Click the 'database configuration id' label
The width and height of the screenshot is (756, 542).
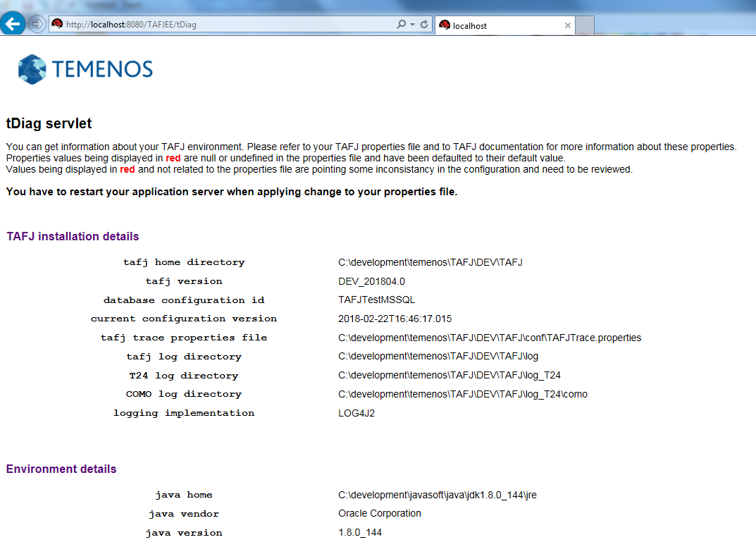coord(184,300)
